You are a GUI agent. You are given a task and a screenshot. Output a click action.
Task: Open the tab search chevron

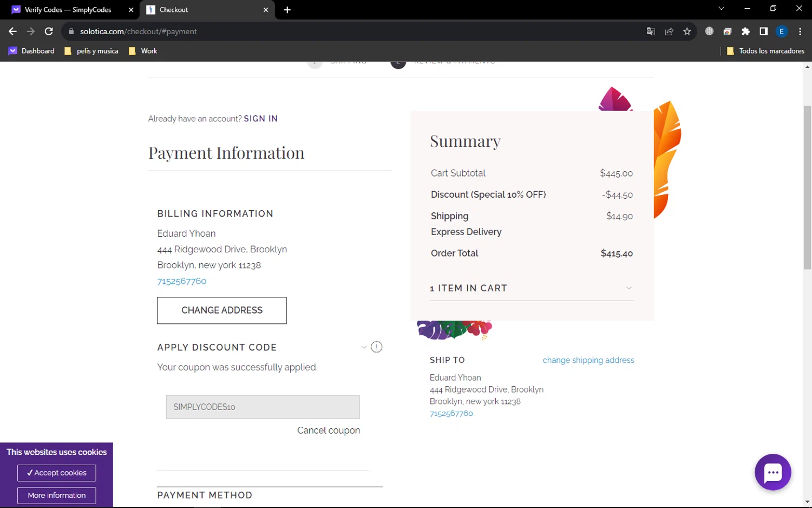[721, 9]
